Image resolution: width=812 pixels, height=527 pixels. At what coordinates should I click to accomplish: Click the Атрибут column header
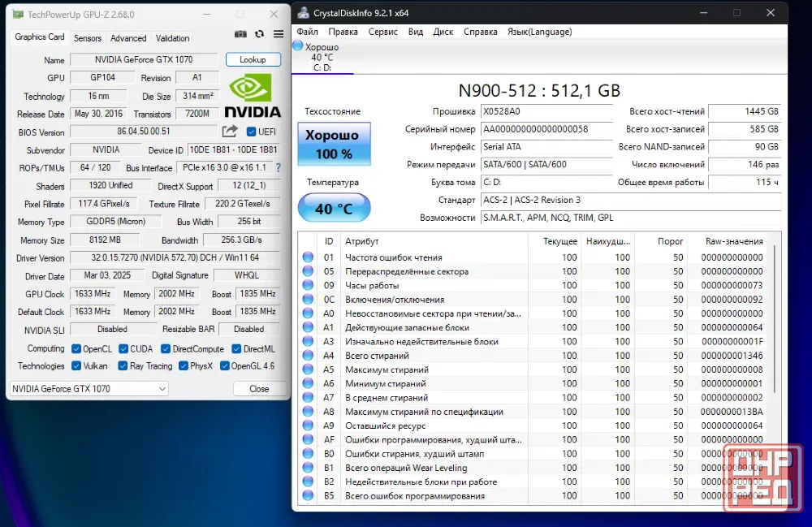[434, 241]
